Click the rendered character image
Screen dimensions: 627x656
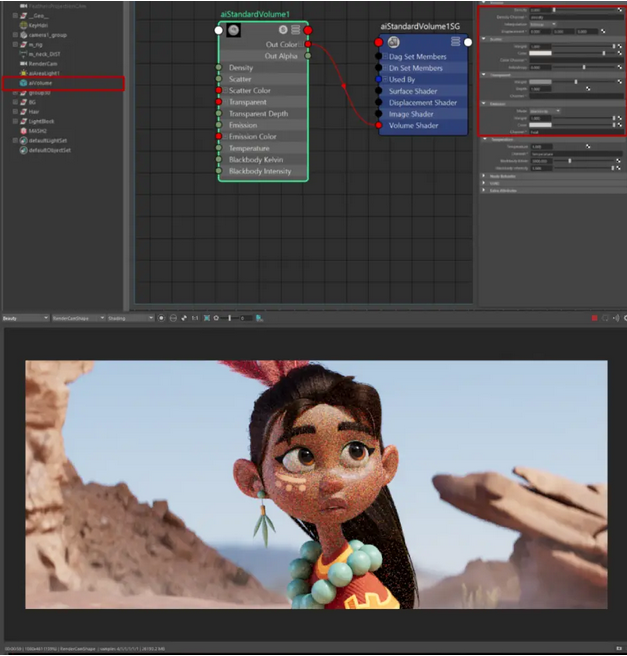pos(316,484)
